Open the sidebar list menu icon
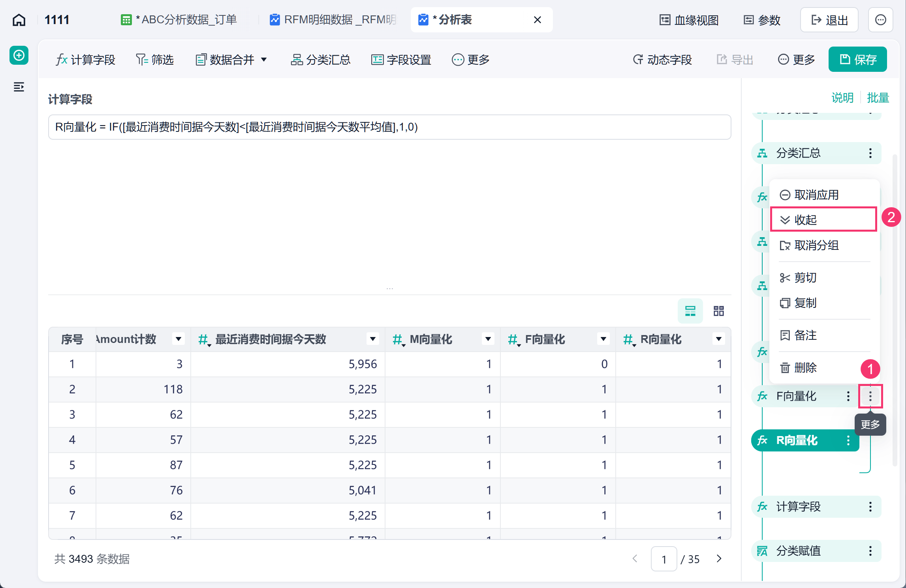This screenshot has height=588, width=906. 19,87
